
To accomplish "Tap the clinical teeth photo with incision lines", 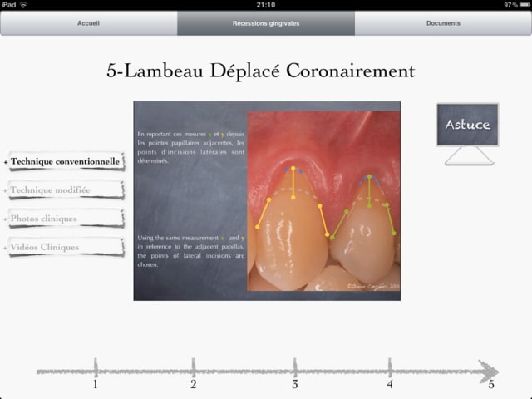I will [x=323, y=201].
